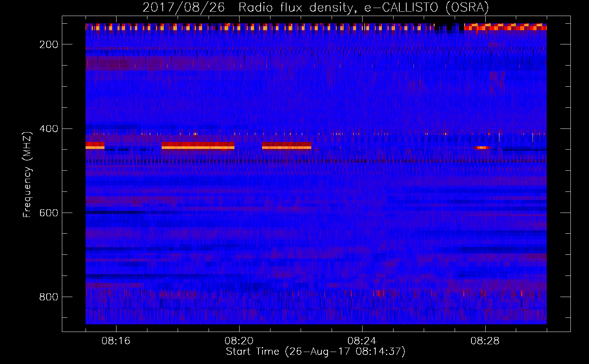
Task: Click the long bright emission band before 08:20
Action: pos(198,146)
